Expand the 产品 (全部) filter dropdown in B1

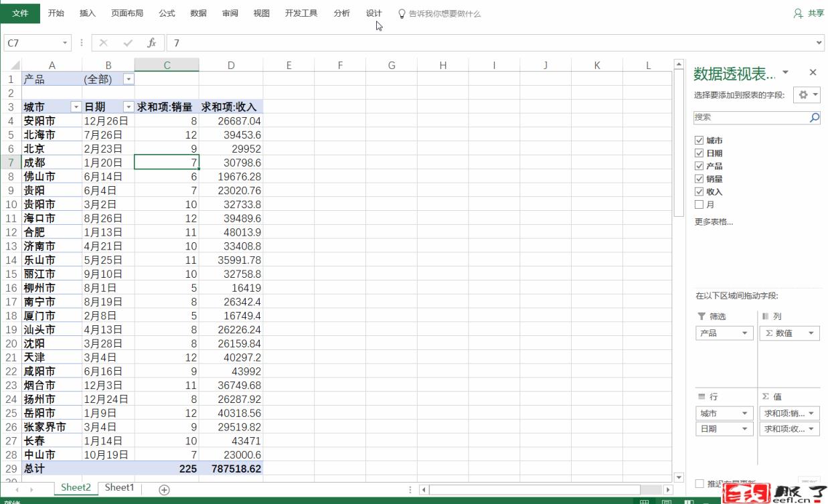(x=129, y=79)
